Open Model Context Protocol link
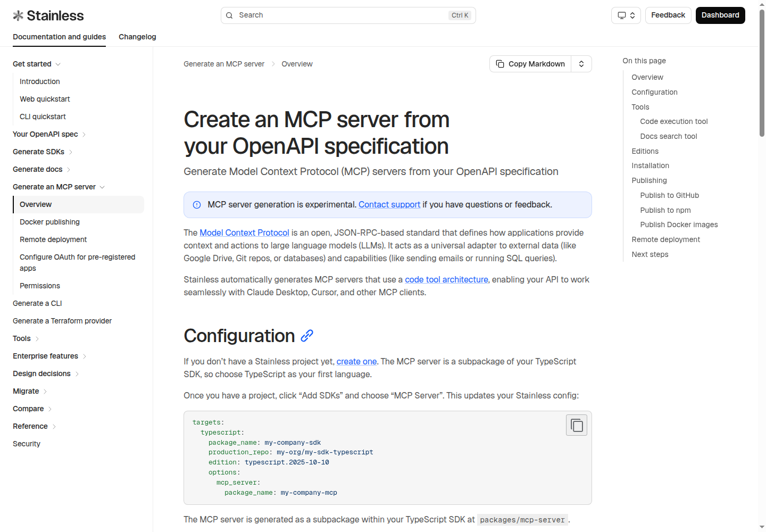 click(244, 233)
